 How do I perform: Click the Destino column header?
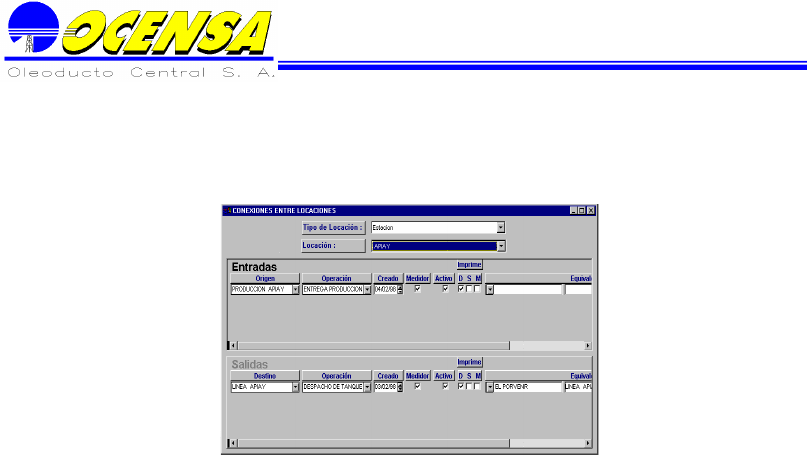(x=265, y=376)
